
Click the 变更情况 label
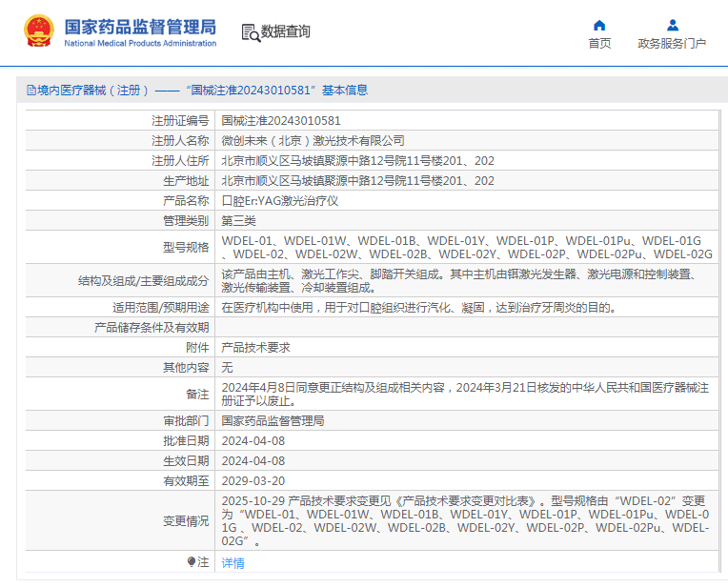tap(186, 521)
